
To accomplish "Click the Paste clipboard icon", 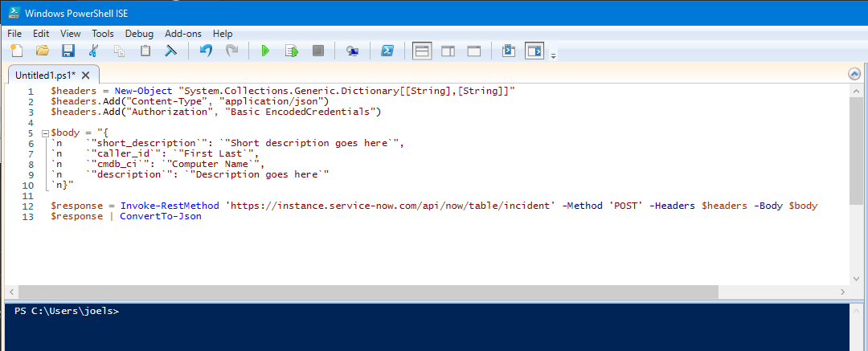I will click(x=145, y=51).
